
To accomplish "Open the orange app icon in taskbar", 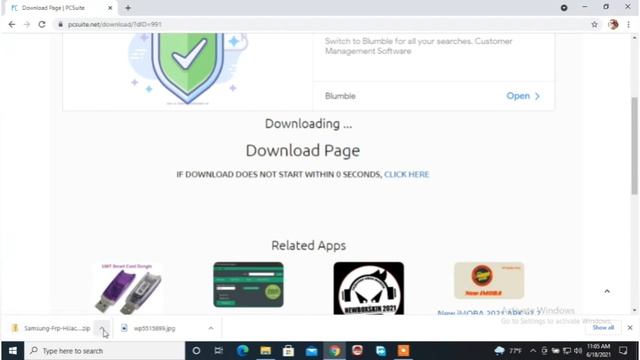I will click(403, 351).
